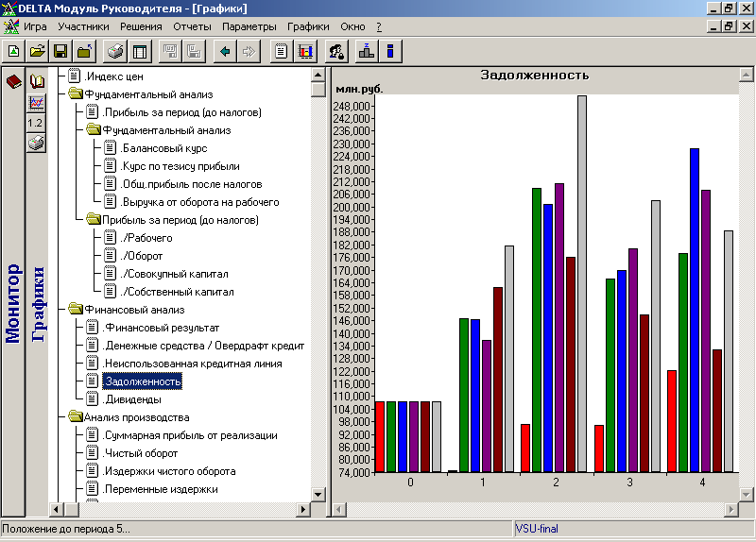Select the .Дивиденды tree item
The width and height of the screenshot is (756, 542).
(132, 399)
